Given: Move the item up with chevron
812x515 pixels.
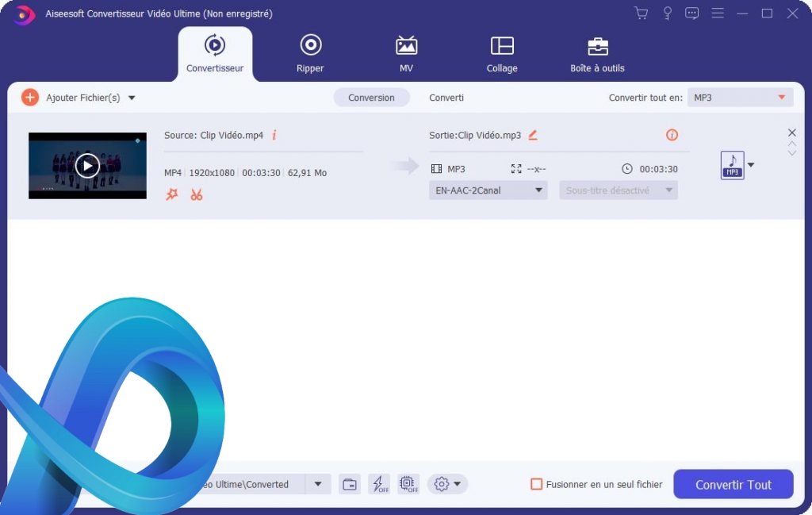Looking at the screenshot, I should pos(792,144).
